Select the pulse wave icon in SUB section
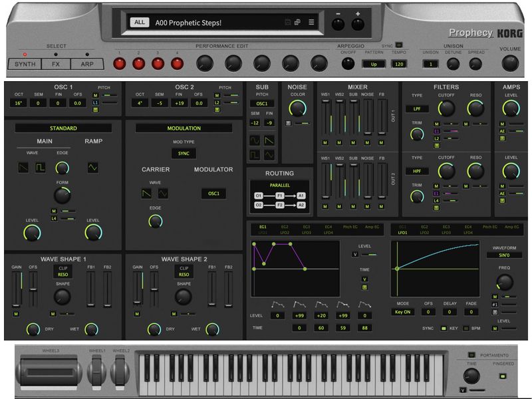 [x=255, y=155]
